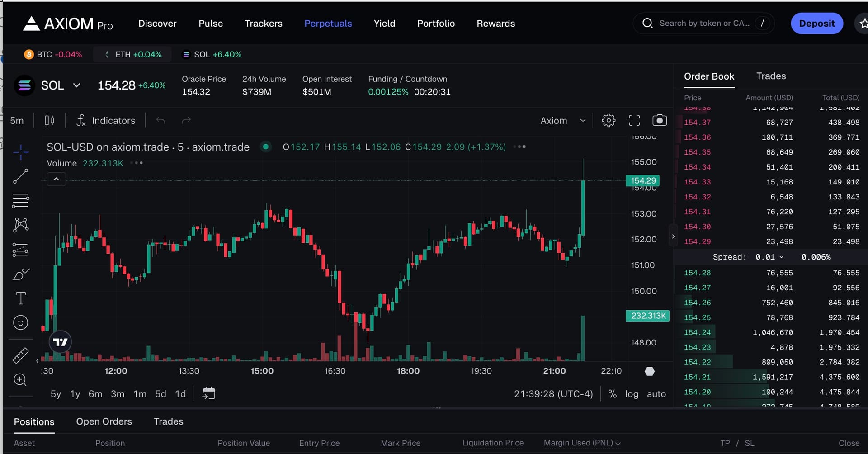Collapse the order book side panel arrow
The image size is (868, 454).
(x=673, y=236)
